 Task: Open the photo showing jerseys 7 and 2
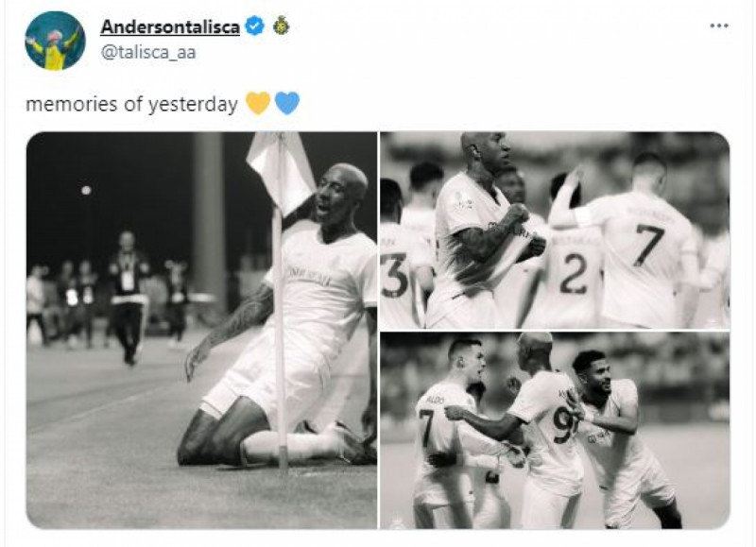pyautogui.click(x=555, y=230)
